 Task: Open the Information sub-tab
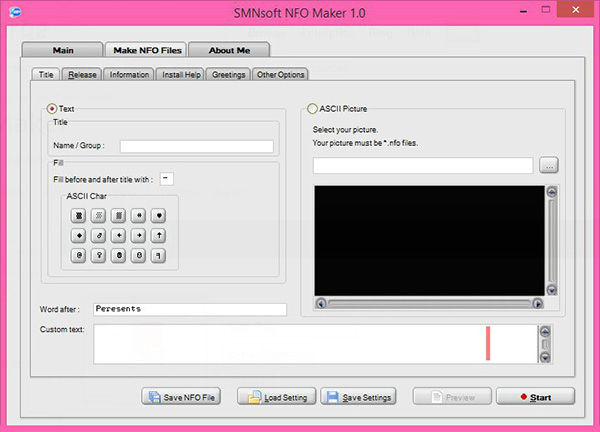(x=129, y=74)
